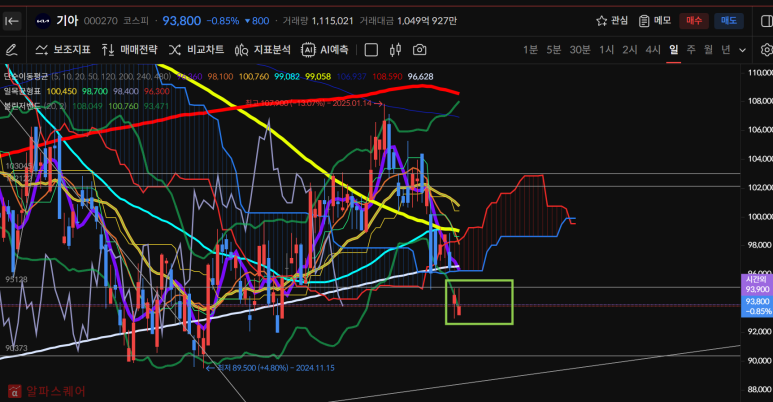Click moving average value 99,058
The image size is (773, 402).
317,76
